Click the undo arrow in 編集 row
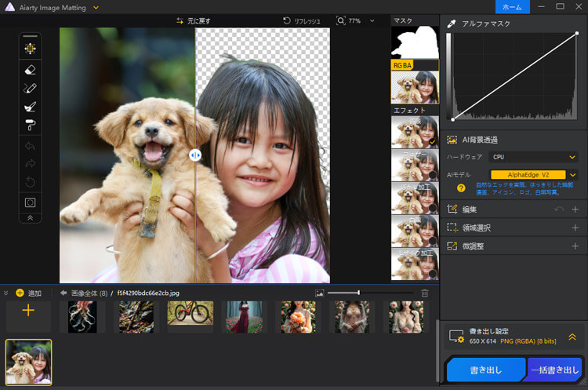Screen dimensions: 588x390 tap(559, 209)
